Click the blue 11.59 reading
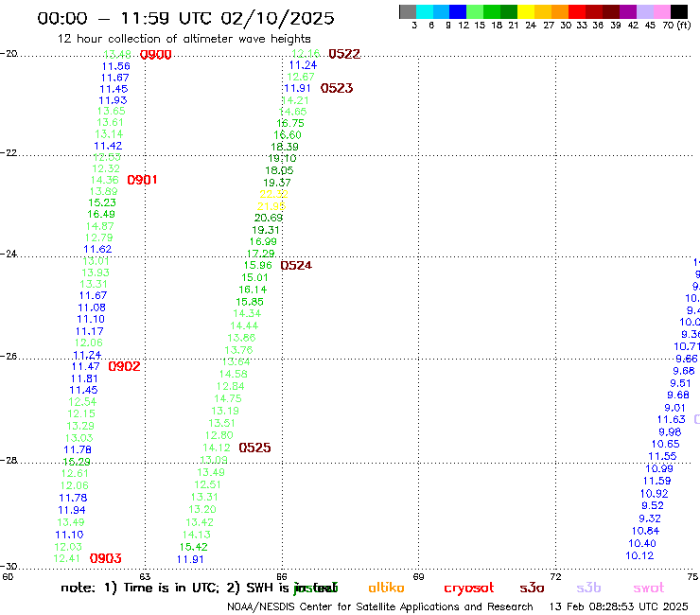The height and width of the screenshot is (615, 700). 656,481
